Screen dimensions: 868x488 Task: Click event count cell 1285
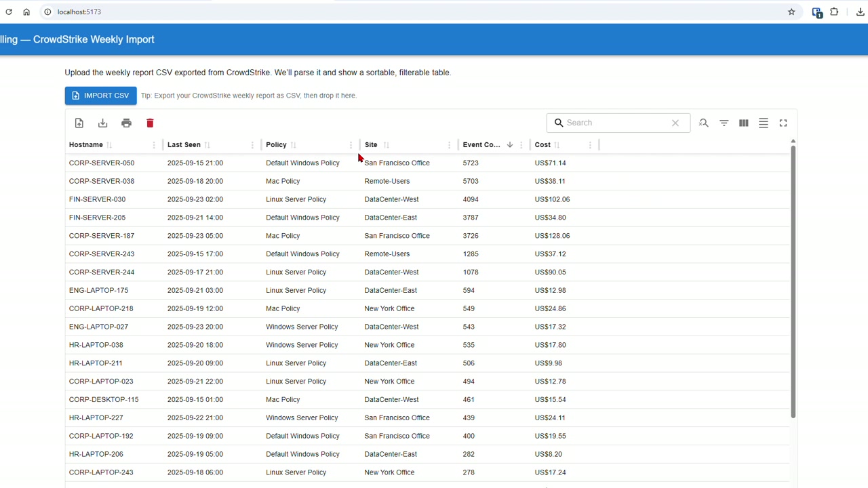click(x=471, y=254)
